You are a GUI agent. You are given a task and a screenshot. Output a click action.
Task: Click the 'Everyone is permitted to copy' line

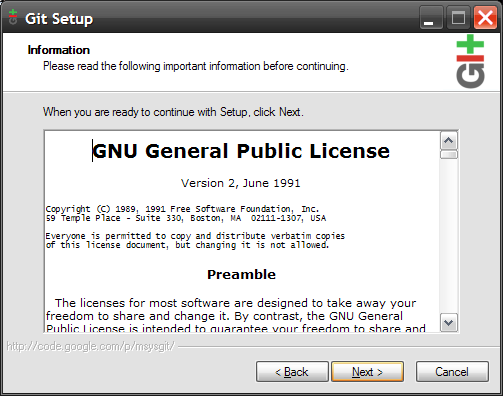pos(195,236)
